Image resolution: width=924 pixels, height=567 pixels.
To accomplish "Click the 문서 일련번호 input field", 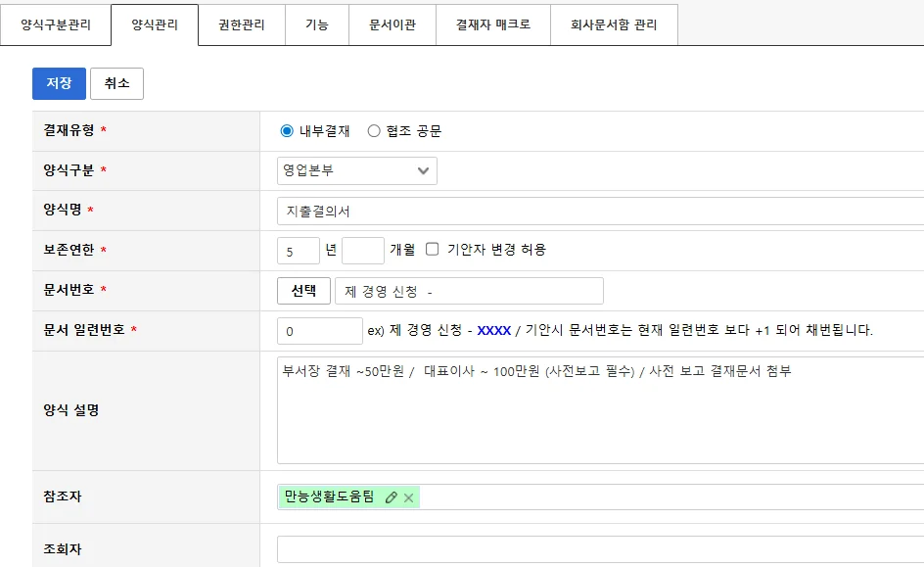I will pos(320,331).
